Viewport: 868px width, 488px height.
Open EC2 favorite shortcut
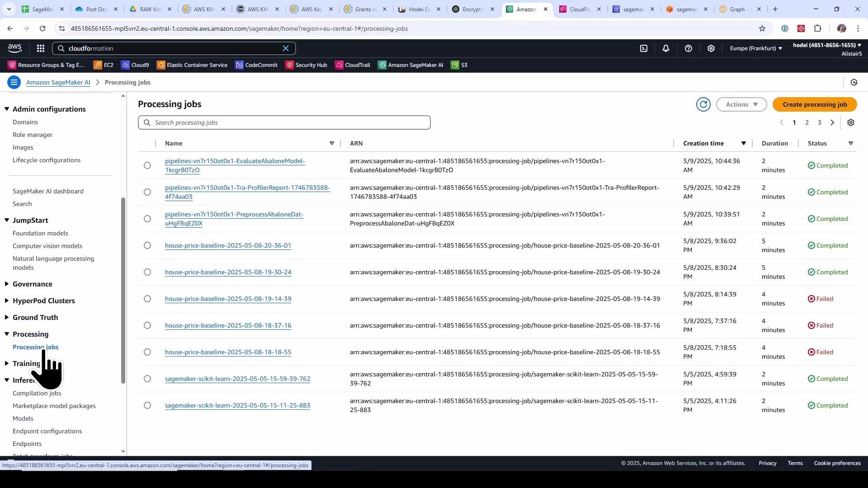tap(104, 65)
